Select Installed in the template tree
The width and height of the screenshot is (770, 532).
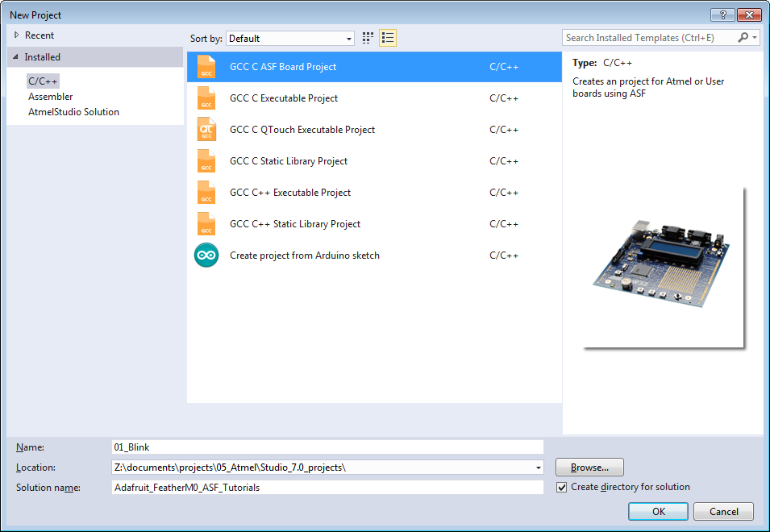pyautogui.click(x=42, y=57)
